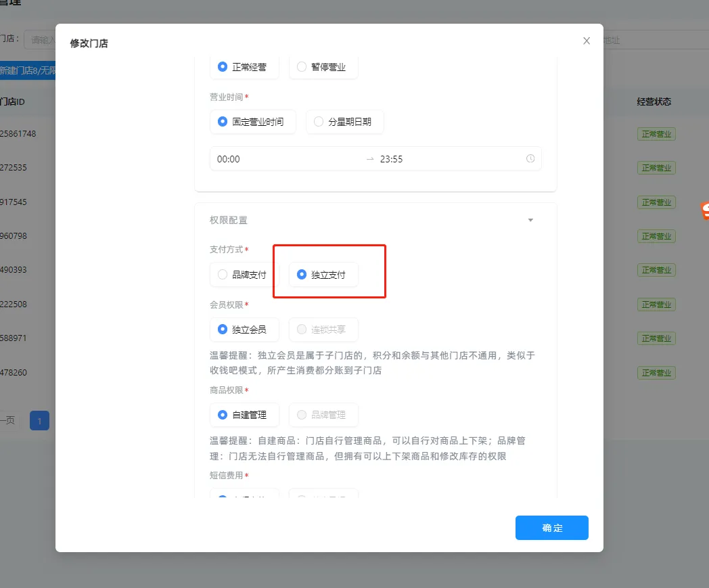709x588 pixels.
Task: Click store ID ending 960798
Action: pyautogui.click(x=14, y=236)
